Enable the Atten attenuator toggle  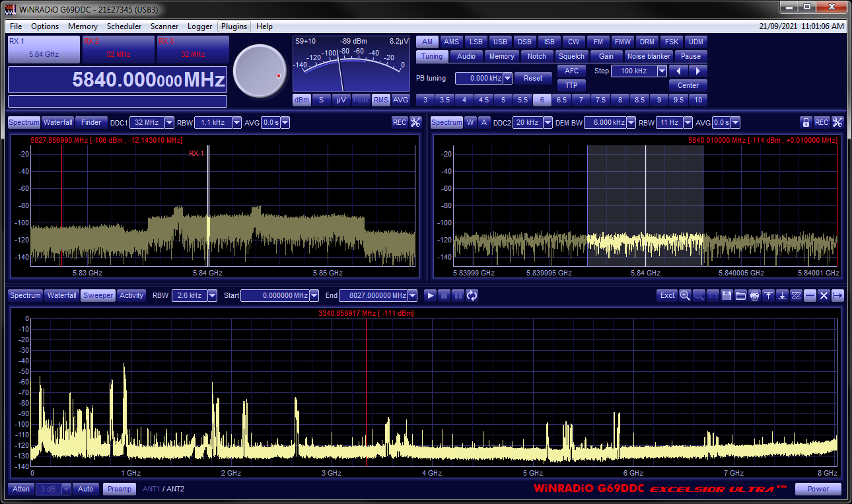21,489
